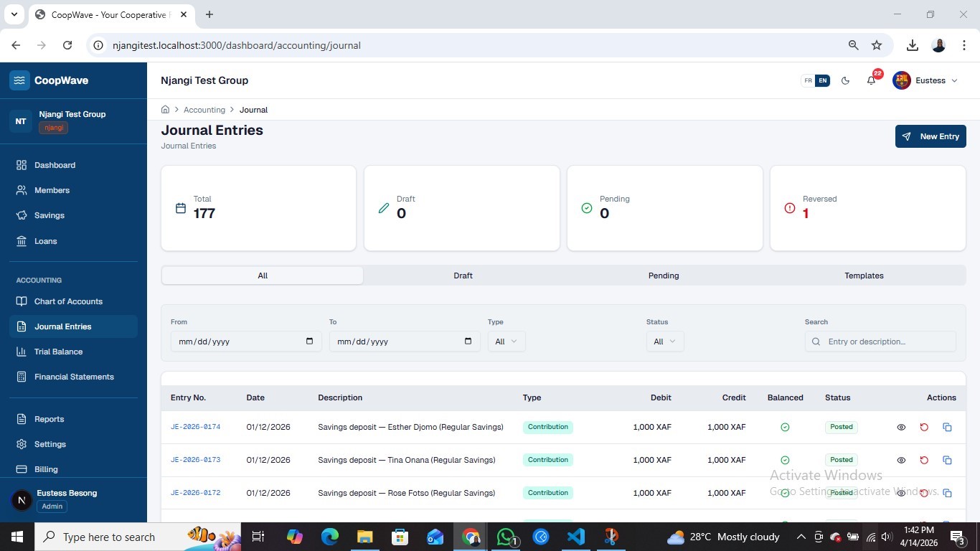Expand the Eustess user menu
The height and width of the screenshot is (551, 980).
(925, 80)
